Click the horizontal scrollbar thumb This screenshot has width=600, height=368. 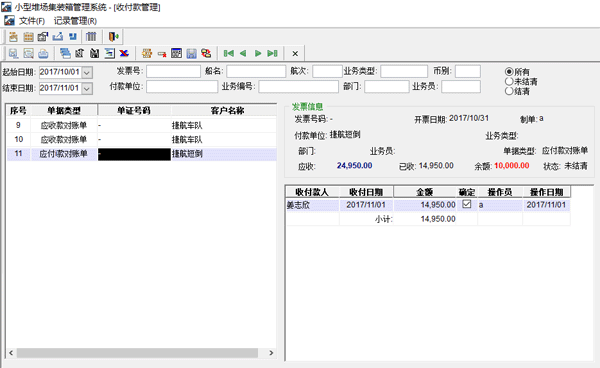point(137,353)
